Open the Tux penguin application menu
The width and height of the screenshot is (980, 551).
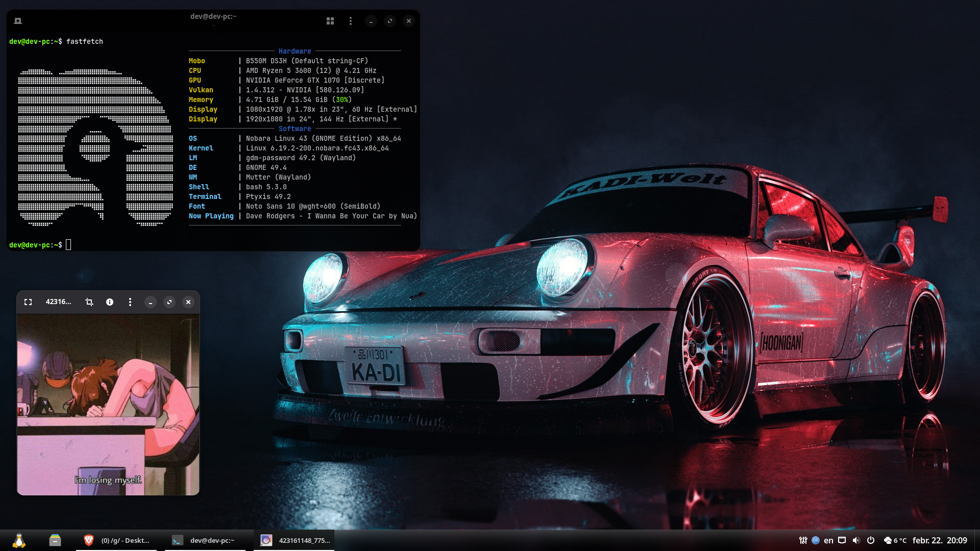point(19,540)
